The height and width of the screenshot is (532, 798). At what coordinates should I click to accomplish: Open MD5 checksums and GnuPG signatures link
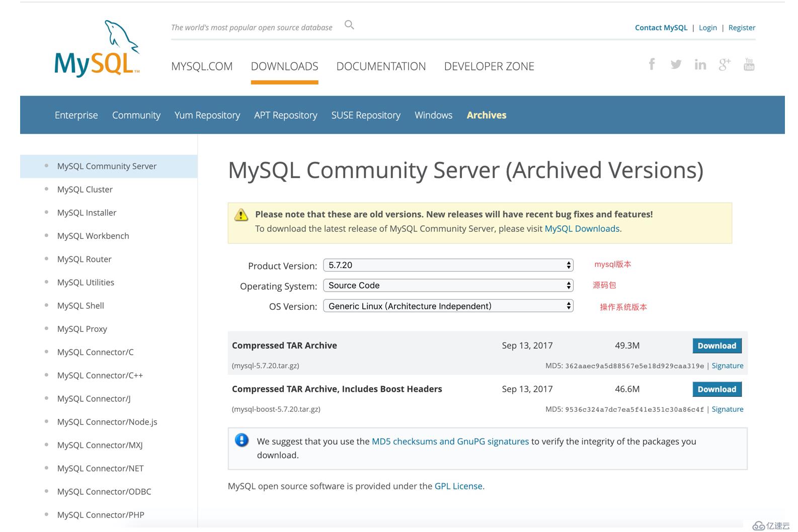point(450,441)
